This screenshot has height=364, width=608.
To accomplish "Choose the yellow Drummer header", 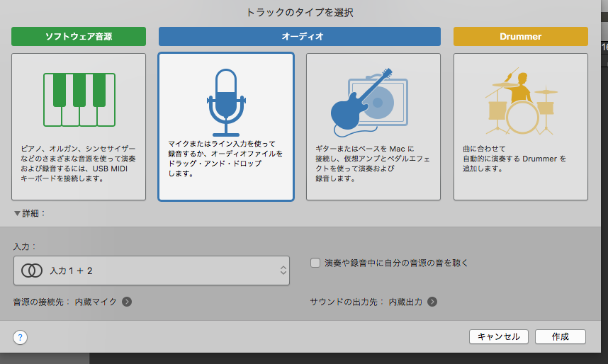I will click(x=520, y=36).
